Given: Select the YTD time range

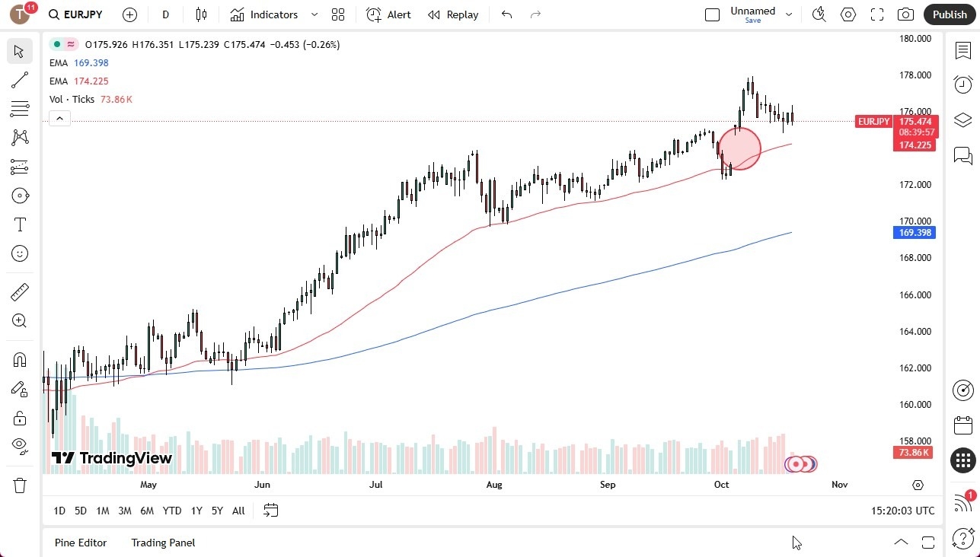Looking at the screenshot, I should pyautogui.click(x=171, y=511).
